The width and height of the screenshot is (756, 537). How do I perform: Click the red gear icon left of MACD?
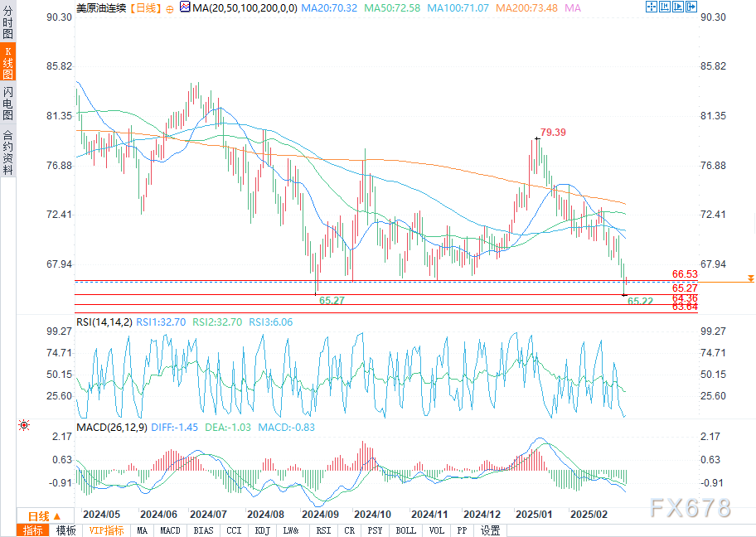tap(24, 424)
